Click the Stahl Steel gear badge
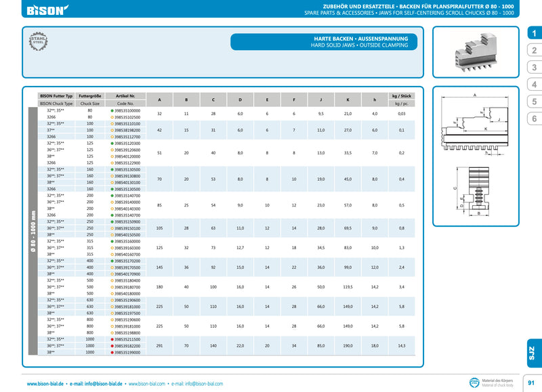 pos(37,43)
